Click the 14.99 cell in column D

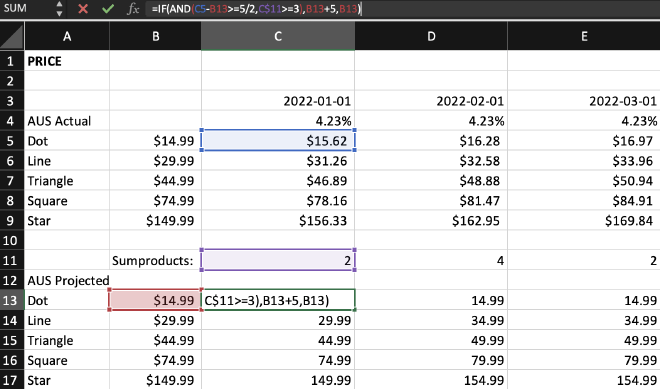[431, 301]
